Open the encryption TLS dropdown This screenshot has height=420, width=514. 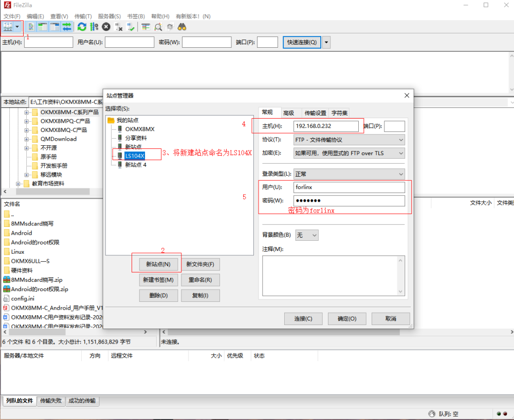tap(349, 153)
